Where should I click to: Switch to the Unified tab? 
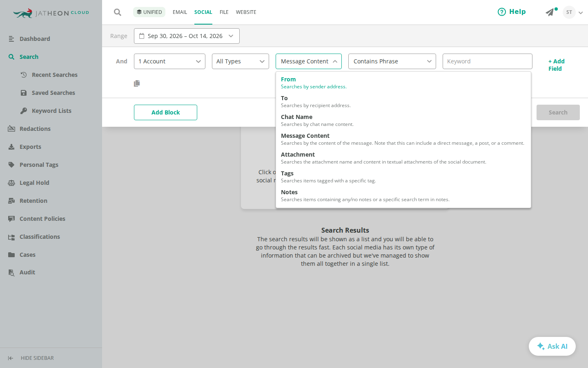[x=149, y=12]
